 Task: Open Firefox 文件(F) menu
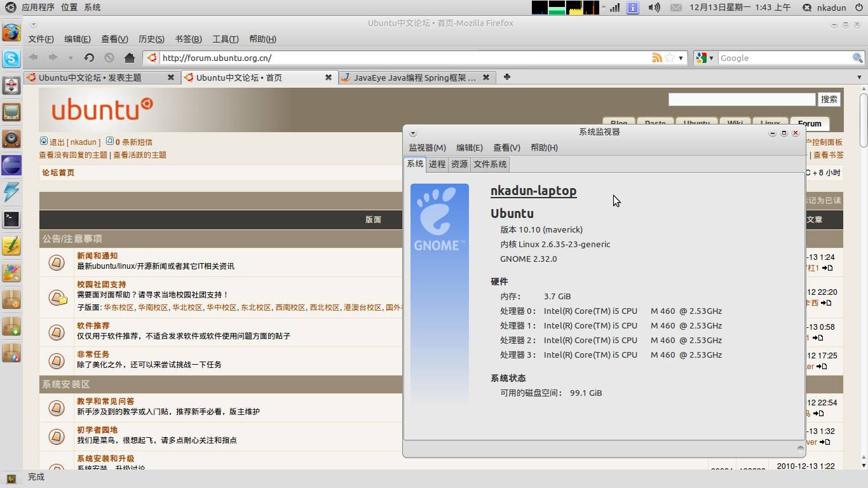click(41, 39)
